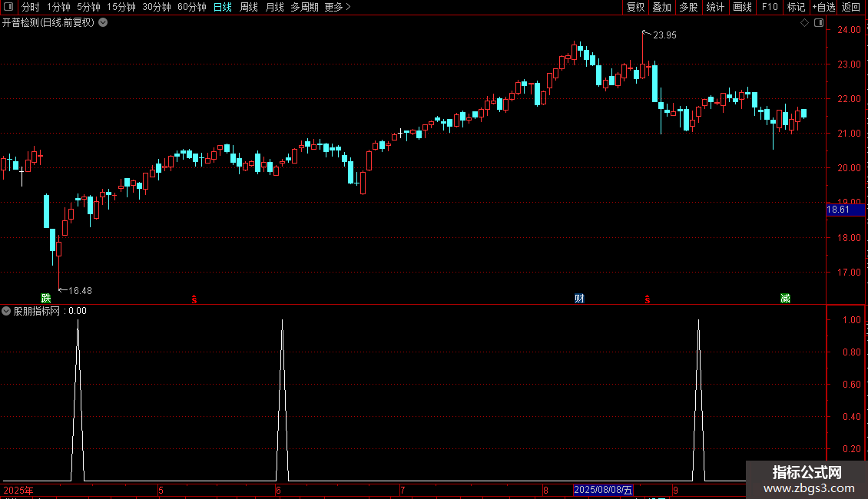Select the 5分钟 period tab
The width and height of the screenshot is (868, 499).
coord(88,7)
